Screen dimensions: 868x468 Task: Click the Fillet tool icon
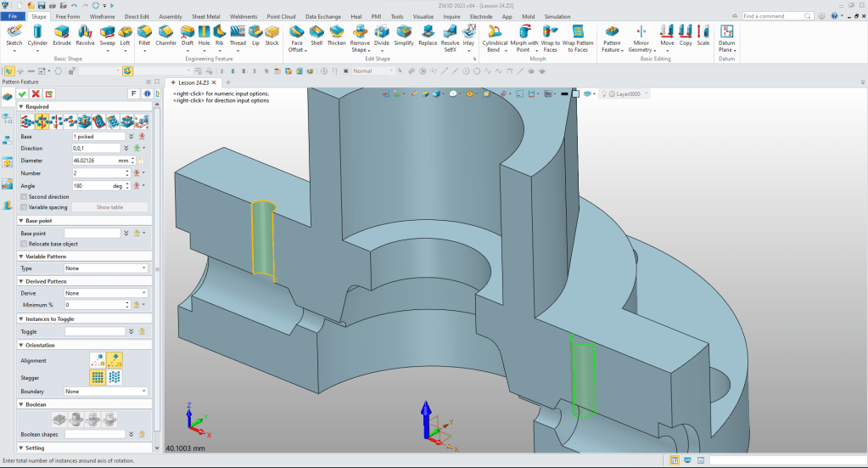(x=144, y=34)
